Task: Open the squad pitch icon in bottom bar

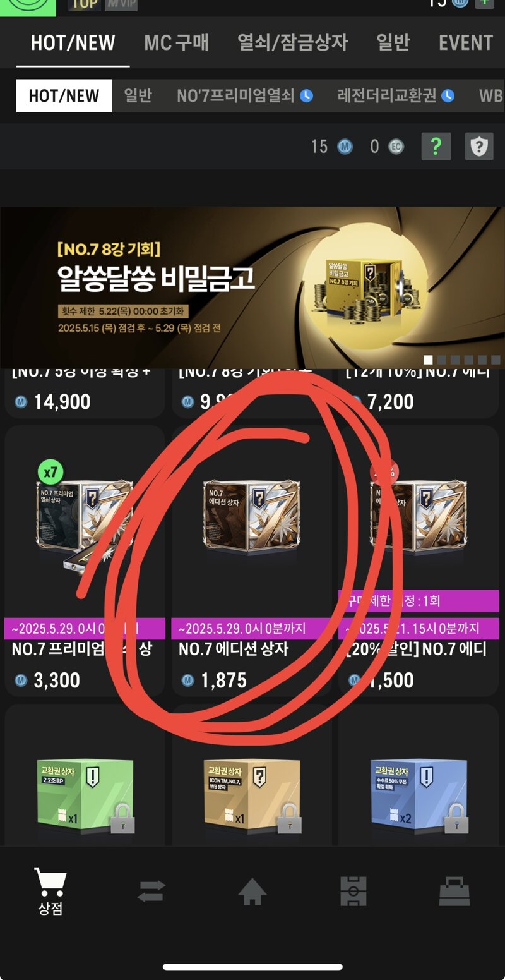Action: pyautogui.click(x=353, y=892)
